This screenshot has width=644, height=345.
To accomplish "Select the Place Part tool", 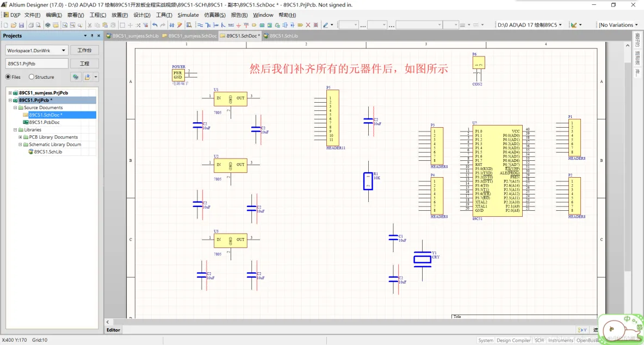I will point(254,25).
